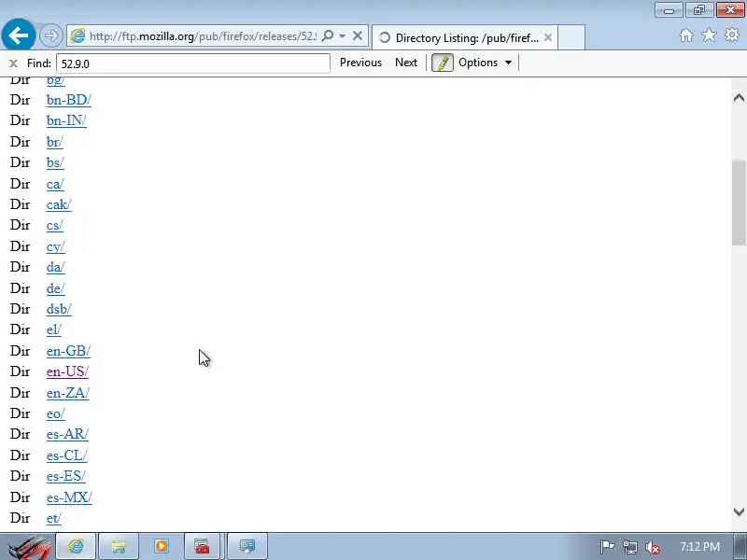The image size is (747, 560).
Task: Open the da/ directory link
Action: [55, 267]
